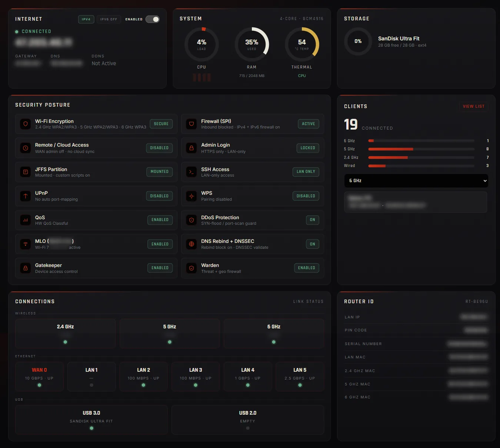Click the Gatekeeper lock icon
The width and height of the screenshot is (500, 448).
[x=26, y=268]
